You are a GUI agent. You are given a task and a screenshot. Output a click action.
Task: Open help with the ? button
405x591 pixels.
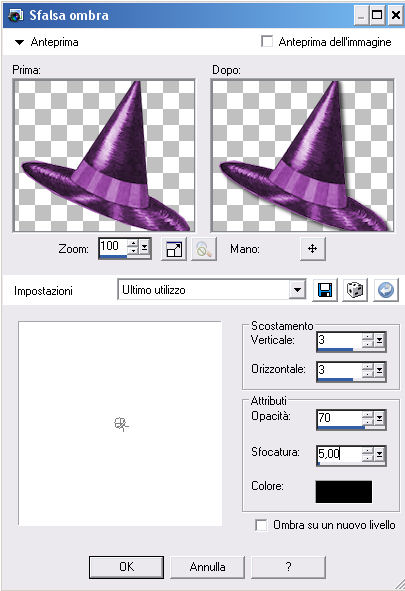tap(288, 567)
